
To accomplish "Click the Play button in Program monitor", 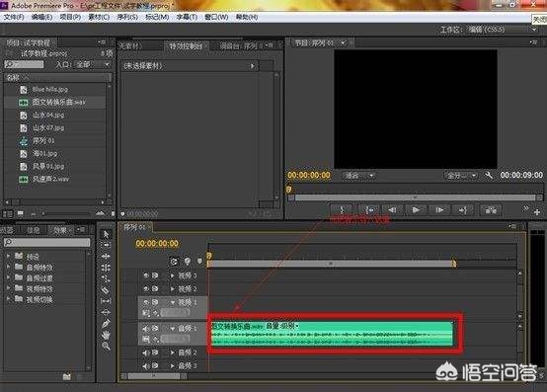I will (416, 210).
